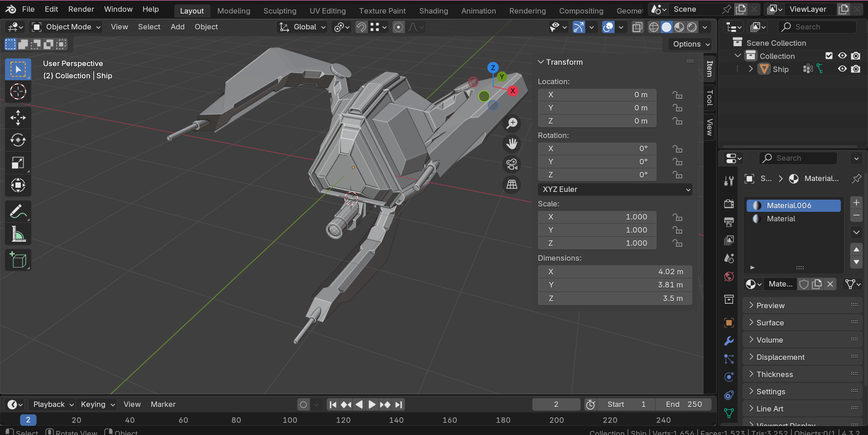This screenshot has width=868, height=435.
Task: Open the XYZ Euler rotation mode dropdown
Action: tap(614, 189)
